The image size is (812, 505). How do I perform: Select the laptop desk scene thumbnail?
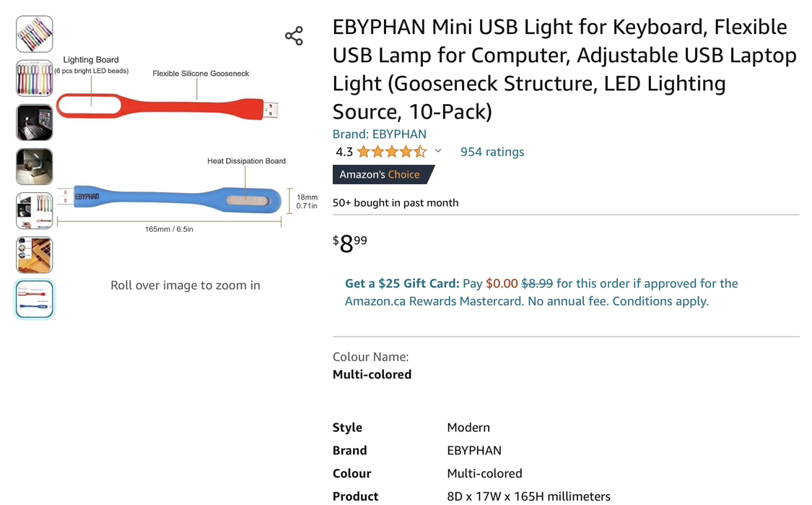tap(34, 255)
